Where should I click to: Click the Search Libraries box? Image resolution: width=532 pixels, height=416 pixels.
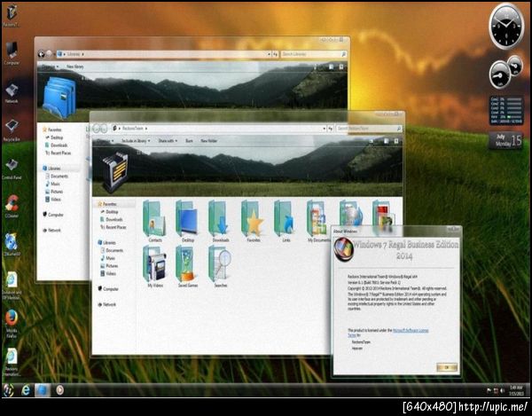coord(314,54)
